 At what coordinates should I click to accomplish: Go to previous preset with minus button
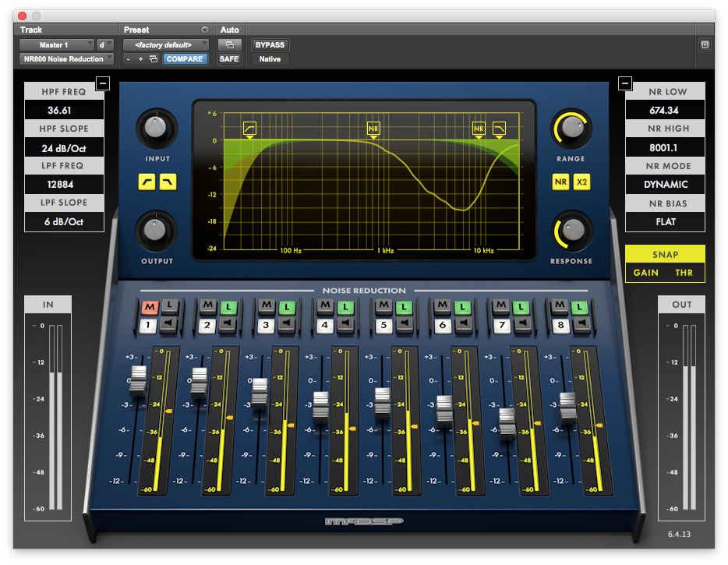point(128,59)
